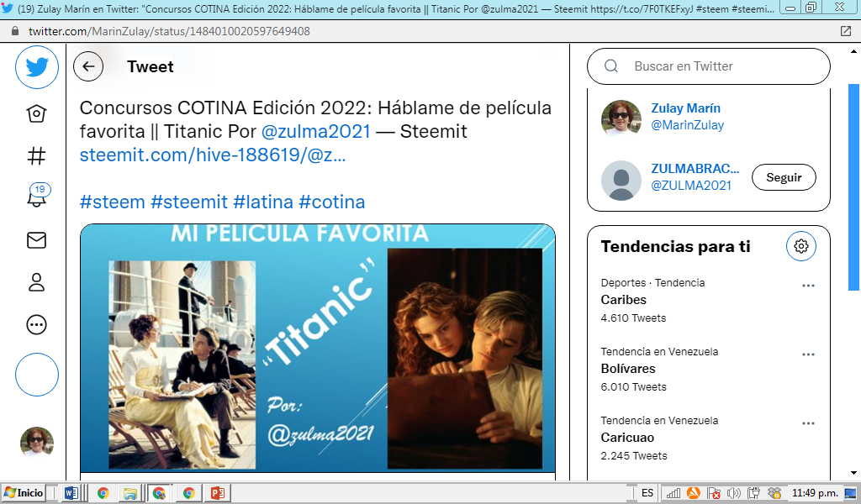Click #steem hashtag
Image resolution: width=861 pixels, height=504 pixels.
pyautogui.click(x=112, y=202)
